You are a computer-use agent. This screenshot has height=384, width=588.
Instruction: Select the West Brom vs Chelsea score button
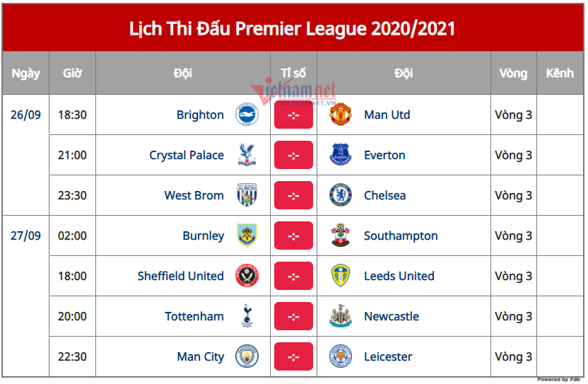tap(293, 196)
